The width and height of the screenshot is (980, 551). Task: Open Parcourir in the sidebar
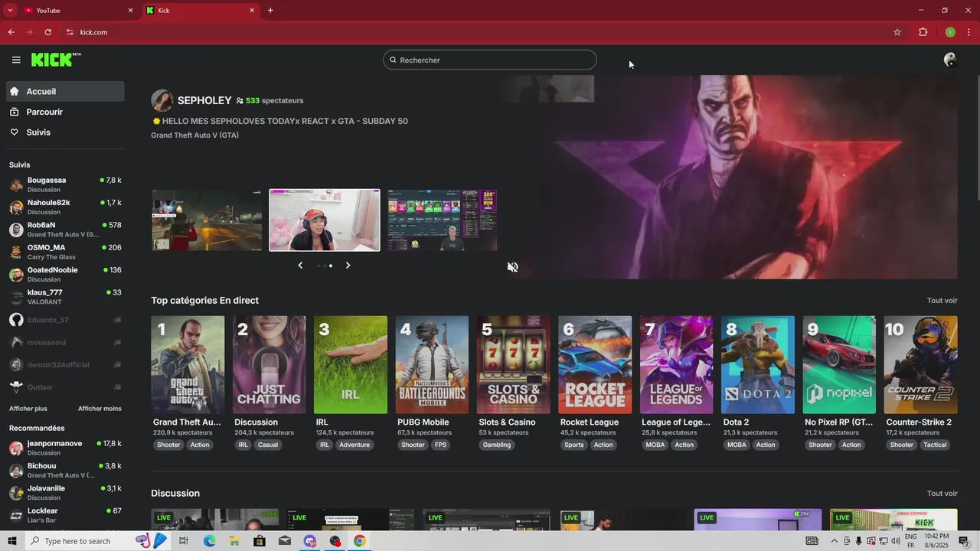(65, 112)
